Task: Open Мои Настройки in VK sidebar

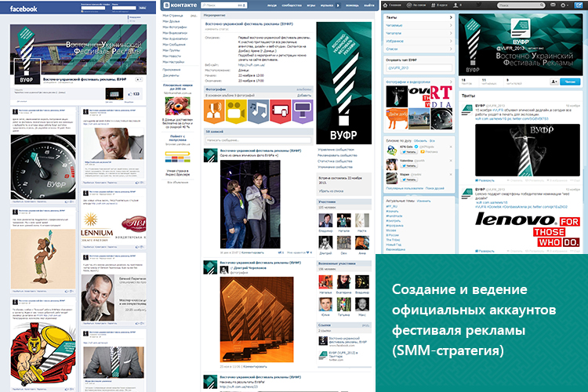Action: 173,61
